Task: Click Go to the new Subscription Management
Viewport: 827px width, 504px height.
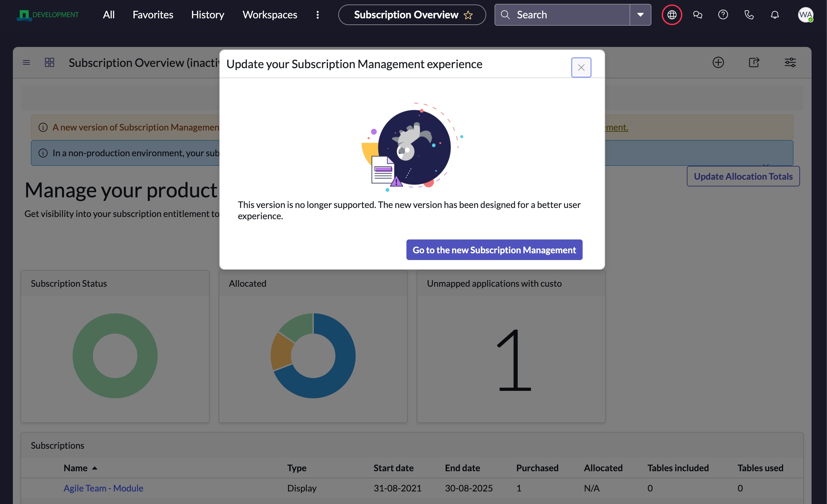Action: [494, 250]
